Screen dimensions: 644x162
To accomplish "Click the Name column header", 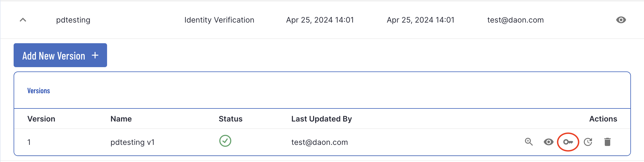I will point(121,119).
